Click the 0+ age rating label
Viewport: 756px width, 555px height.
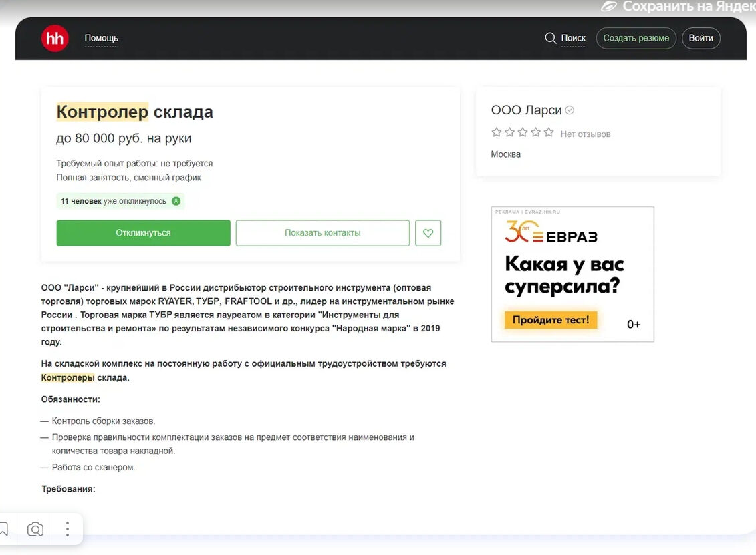[634, 324]
